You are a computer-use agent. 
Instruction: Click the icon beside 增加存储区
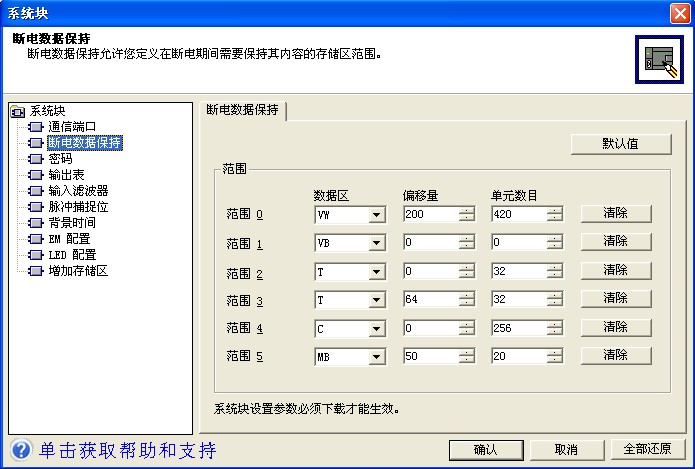pos(36,271)
